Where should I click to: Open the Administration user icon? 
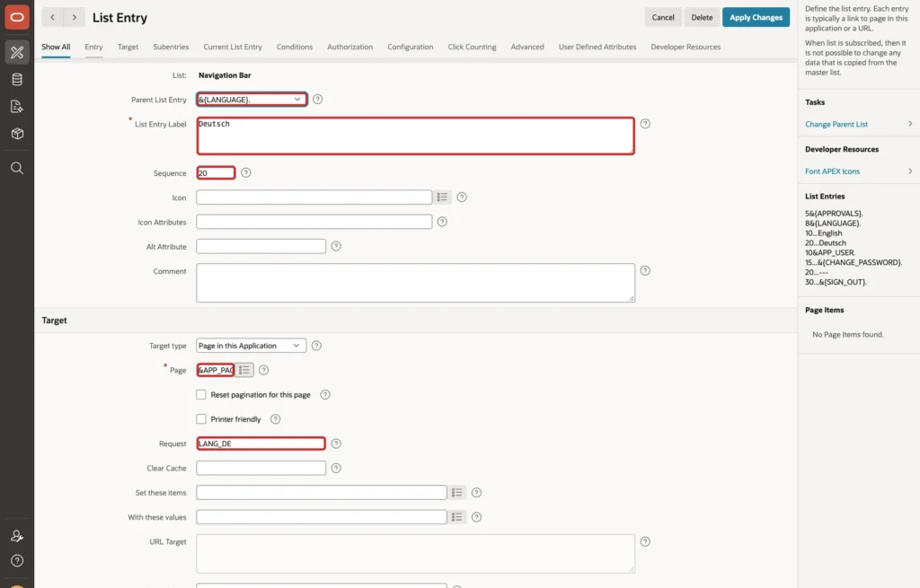click(x=17, y=536)
